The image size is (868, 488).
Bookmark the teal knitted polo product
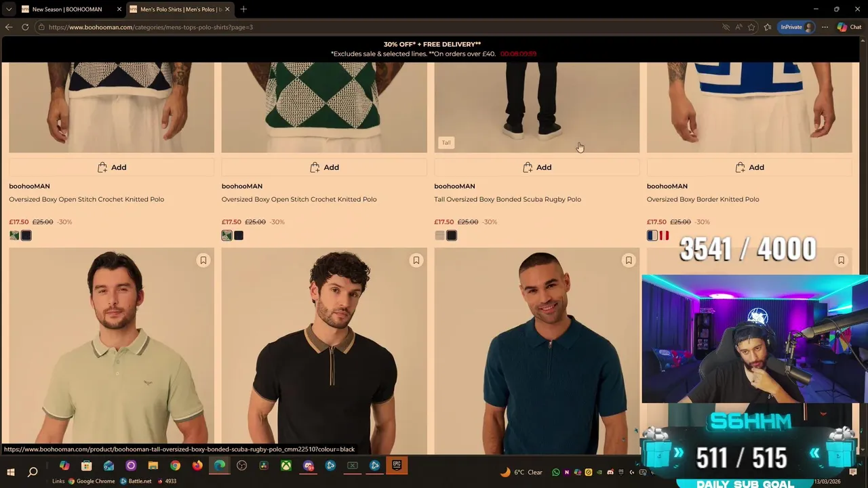point(629,260)
